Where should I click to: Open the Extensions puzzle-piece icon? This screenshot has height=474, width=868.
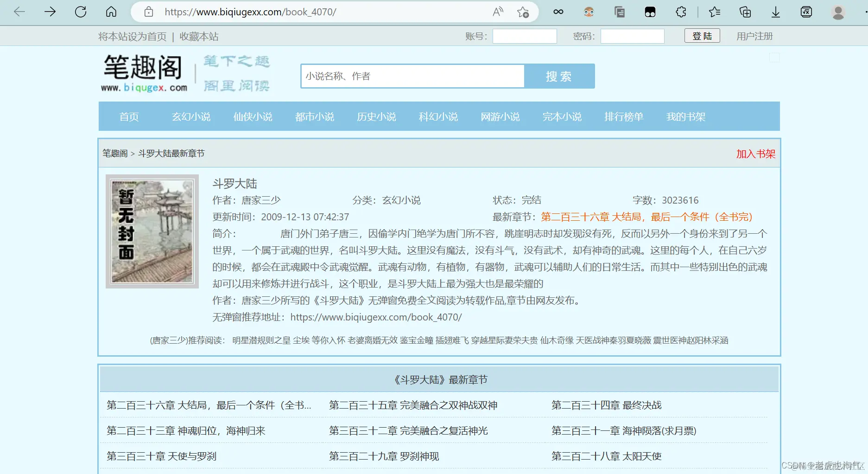pos(681,12)
